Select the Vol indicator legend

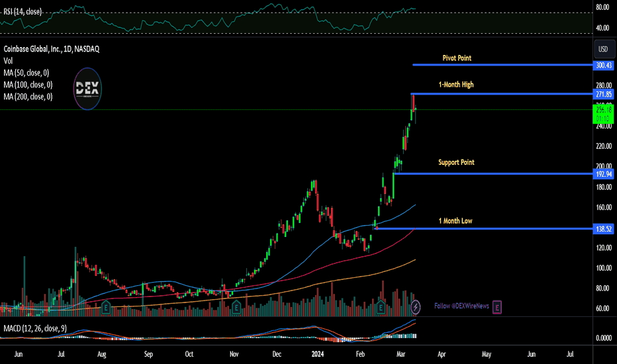[8, 61]
